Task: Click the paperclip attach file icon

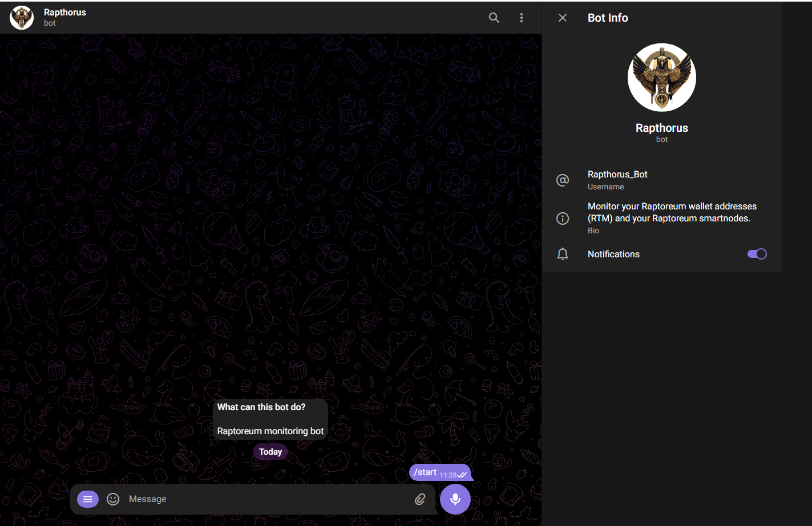Action: [420, 499]
